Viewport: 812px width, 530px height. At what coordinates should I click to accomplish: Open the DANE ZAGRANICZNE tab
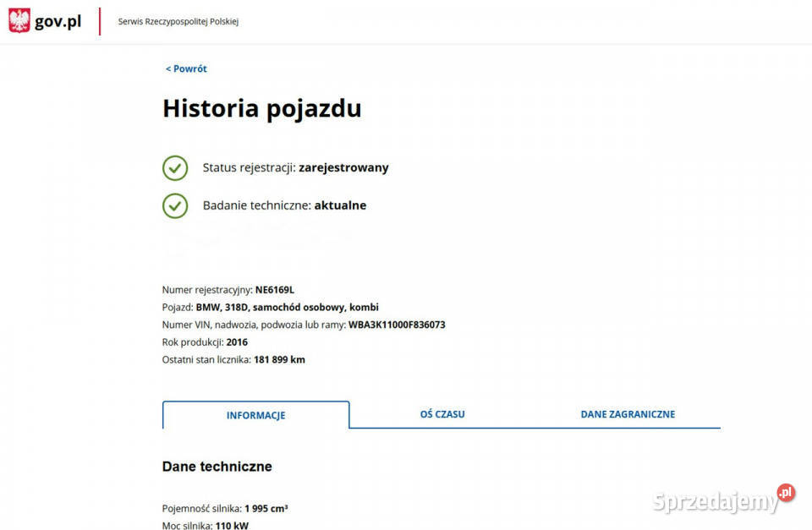click(628, 414)
